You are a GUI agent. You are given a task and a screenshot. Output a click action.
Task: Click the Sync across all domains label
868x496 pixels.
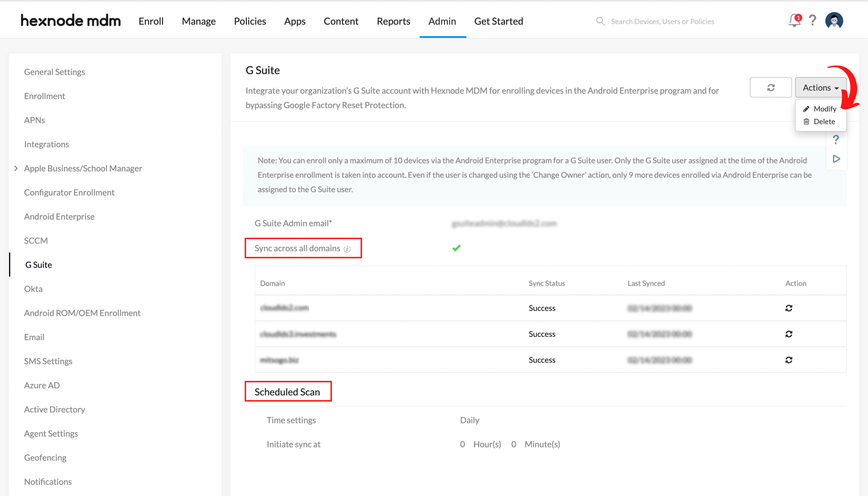pos(297,248)
